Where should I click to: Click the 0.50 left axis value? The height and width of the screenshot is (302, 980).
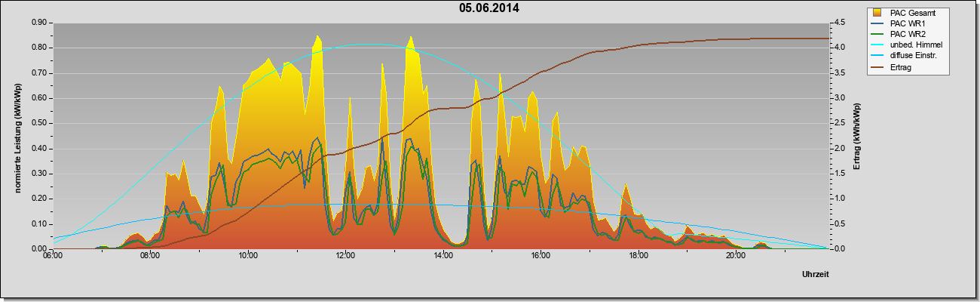(39, 123)
